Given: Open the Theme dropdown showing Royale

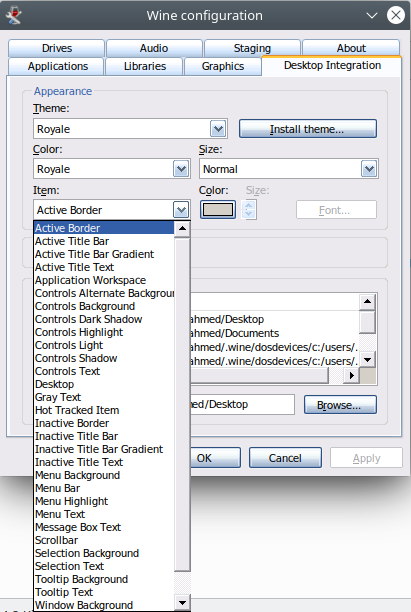Looking at the screenshot, I should tap(130, 129).
